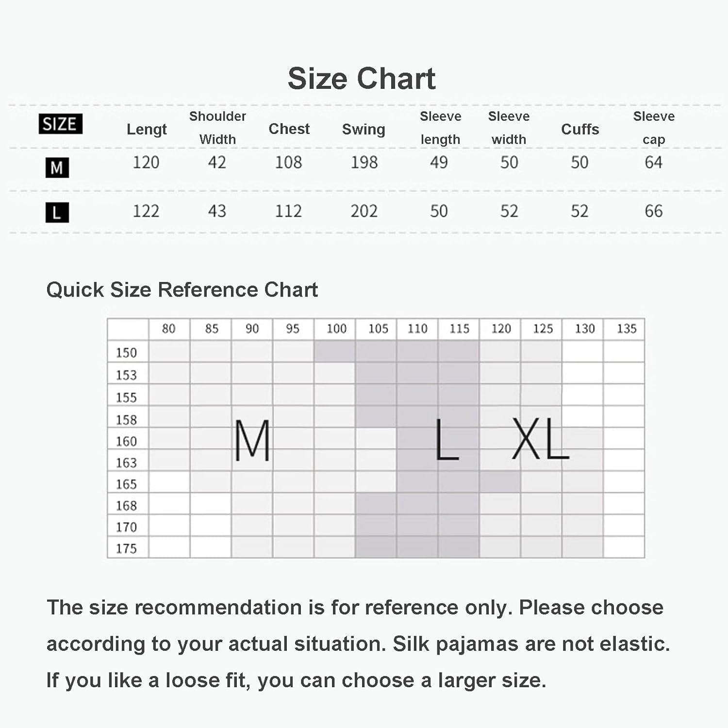
Task: Click the Swing value 198 for size M
Action: coord(364,162)
